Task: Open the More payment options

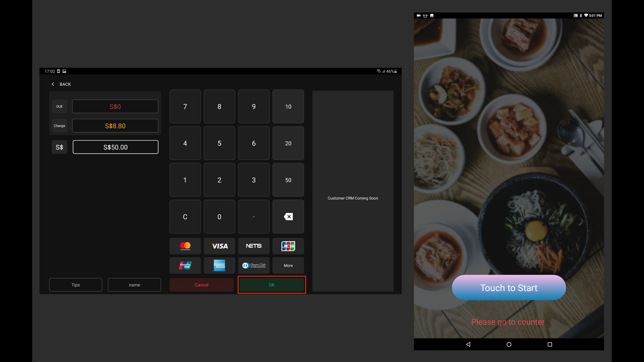Action: (x=288, y=265)
